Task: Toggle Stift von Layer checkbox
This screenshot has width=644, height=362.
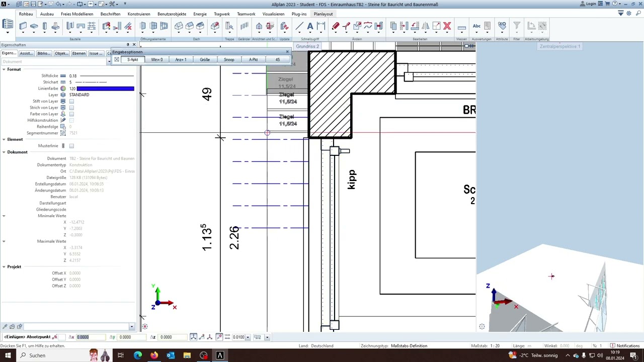Action: [x=71, y=102]
